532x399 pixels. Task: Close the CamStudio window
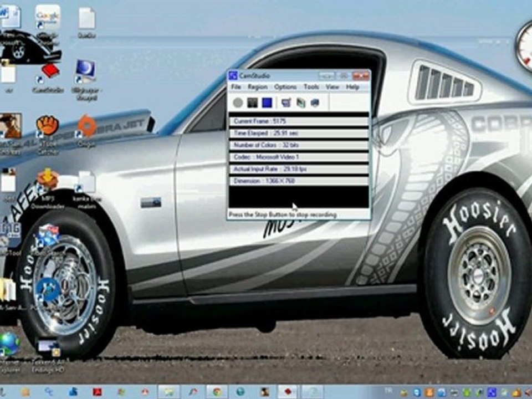click(361, 75)
